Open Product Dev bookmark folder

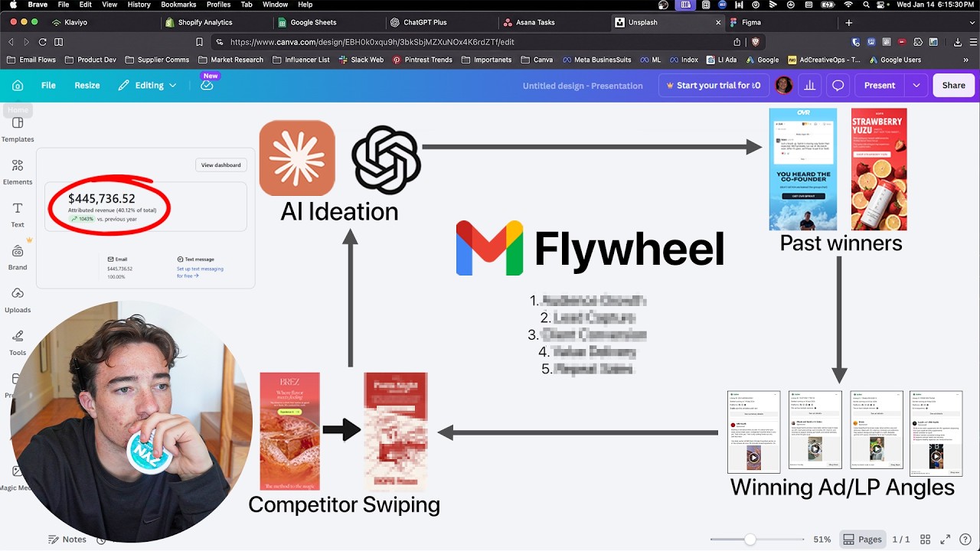point(91,60)
